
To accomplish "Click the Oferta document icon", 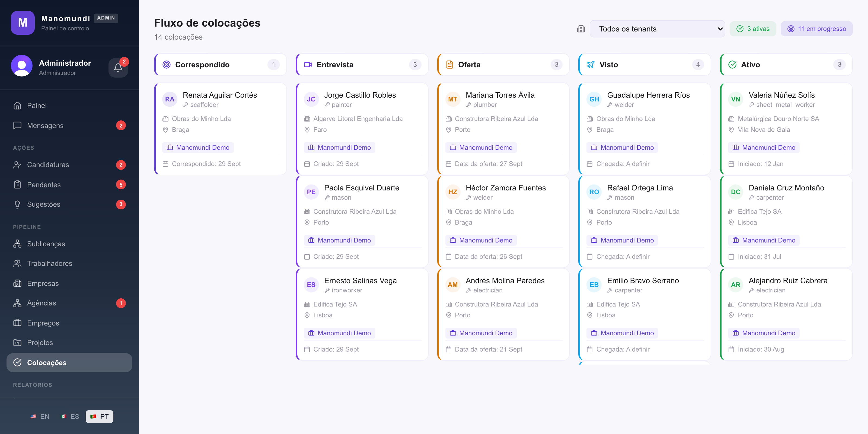I will click(x=449, y=65).
